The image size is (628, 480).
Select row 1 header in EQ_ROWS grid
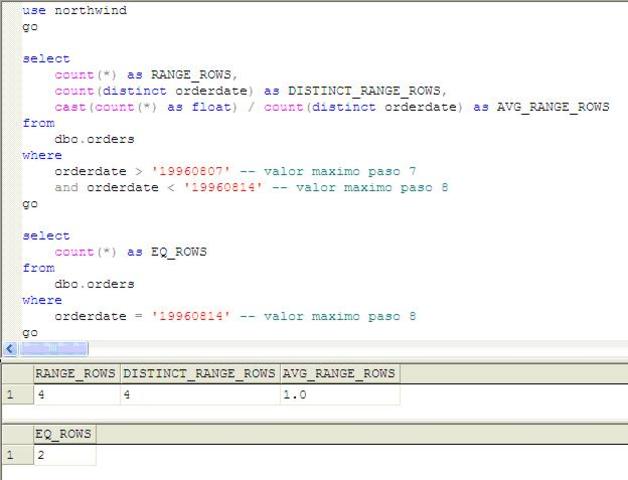[x=18, y=455]
